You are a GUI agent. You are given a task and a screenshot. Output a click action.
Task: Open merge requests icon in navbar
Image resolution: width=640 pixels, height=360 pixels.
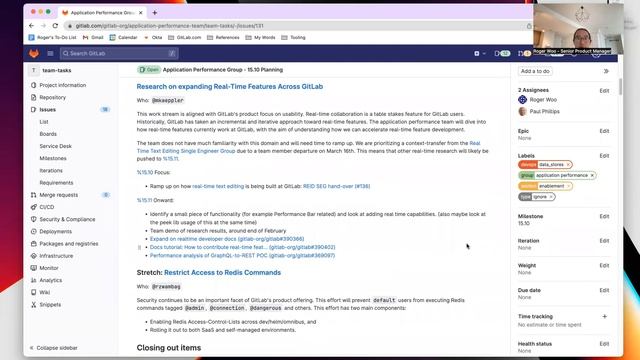pos(524,53)
